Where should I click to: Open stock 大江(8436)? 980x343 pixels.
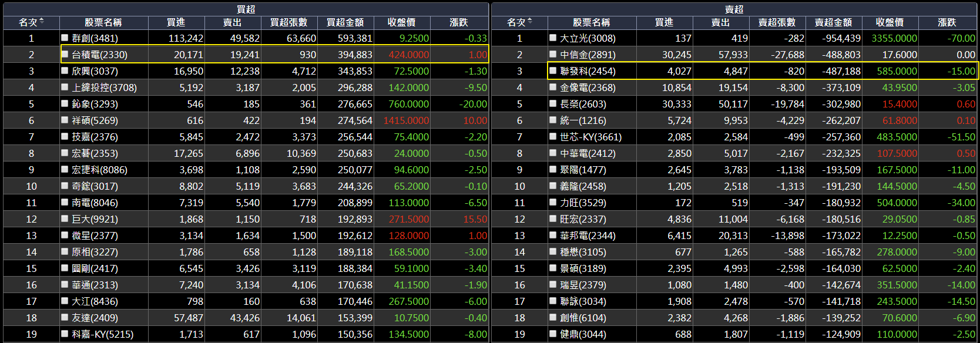(95, 301)
